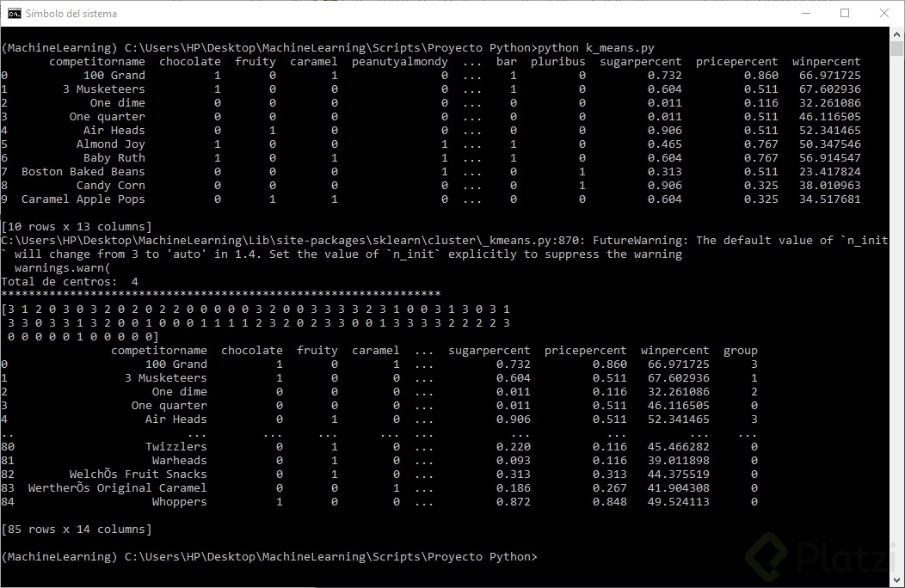Click 'peanutyalmondy' column header in first table
The height and width of the screenshot is (588, 905).
click(399, 62)
